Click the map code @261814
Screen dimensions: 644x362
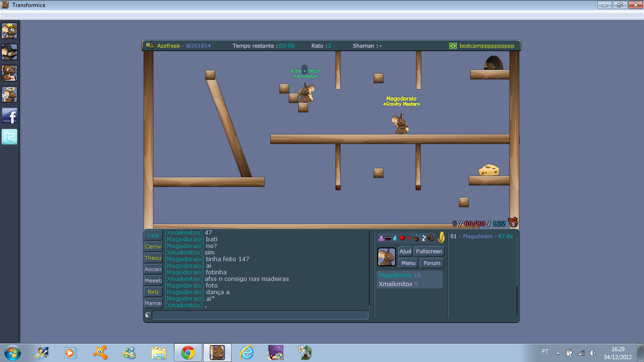tap(198, 46)
